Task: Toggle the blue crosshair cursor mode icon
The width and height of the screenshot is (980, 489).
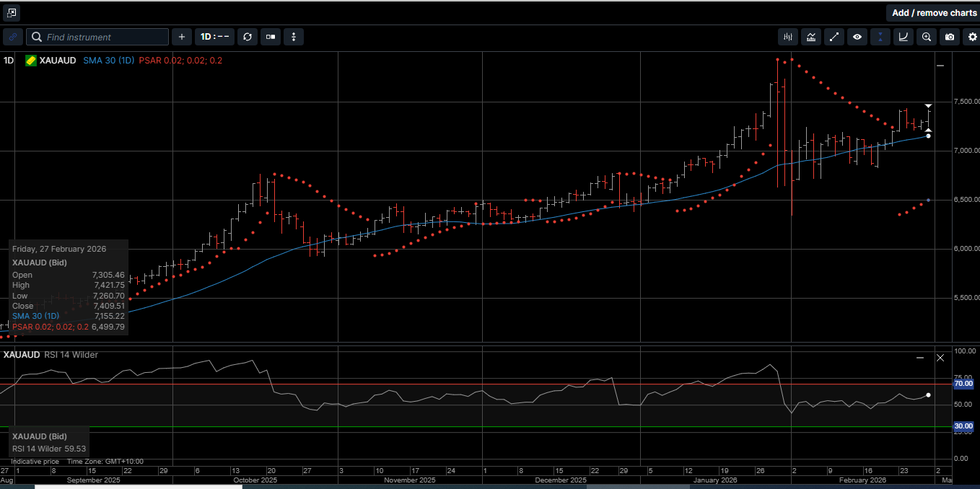Action: click(880, 37)
